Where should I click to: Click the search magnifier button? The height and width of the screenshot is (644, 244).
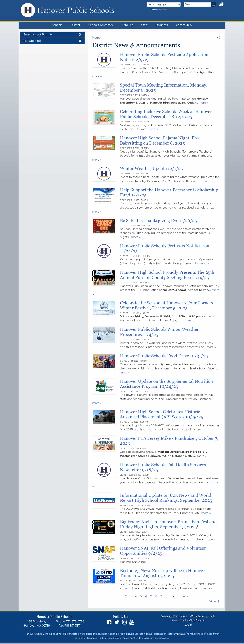pos(213,5)
